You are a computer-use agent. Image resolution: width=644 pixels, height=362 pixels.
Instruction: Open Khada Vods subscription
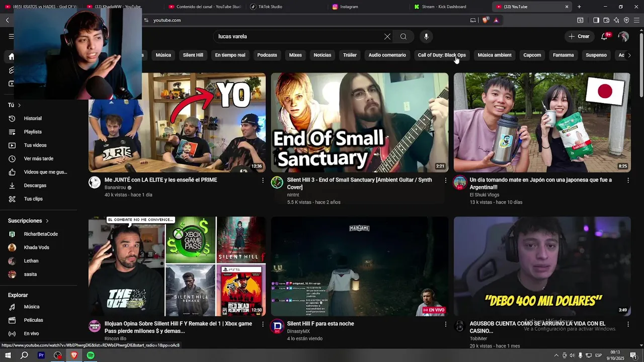coord(36,247)
